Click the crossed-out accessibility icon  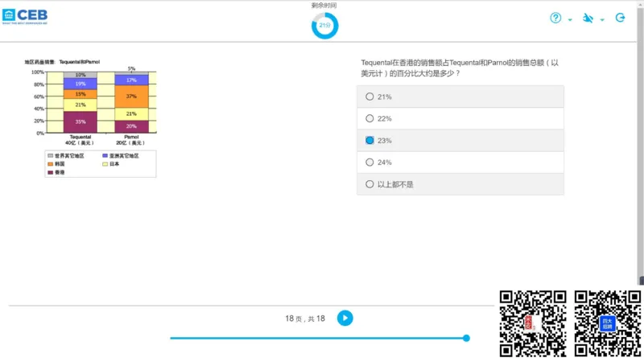coord(588,18)
